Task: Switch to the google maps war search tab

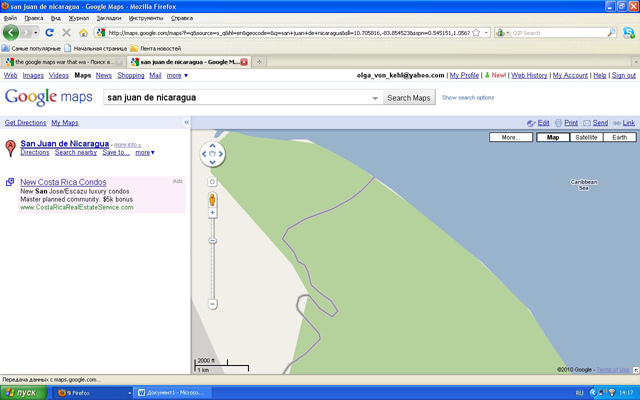Action: tap(63, 62)
